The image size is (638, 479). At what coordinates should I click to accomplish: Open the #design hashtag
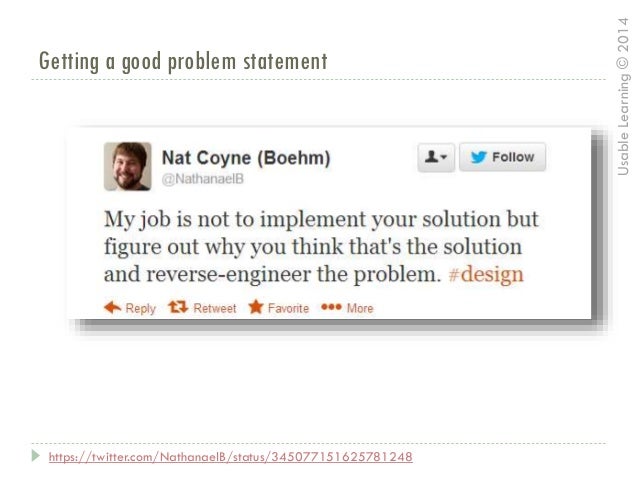pyautogui.click(x=485, y=275)
